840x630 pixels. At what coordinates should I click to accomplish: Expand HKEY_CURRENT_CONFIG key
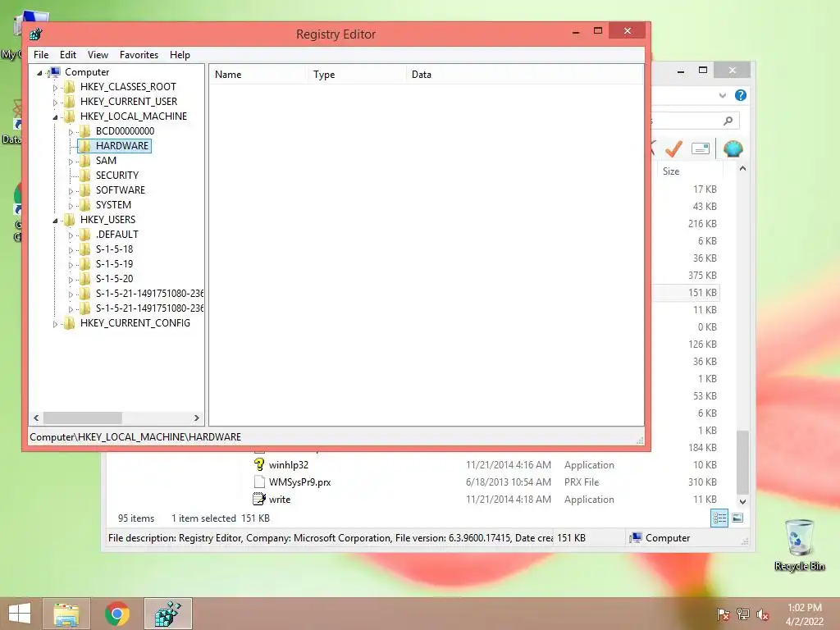[x=55, y=323]
